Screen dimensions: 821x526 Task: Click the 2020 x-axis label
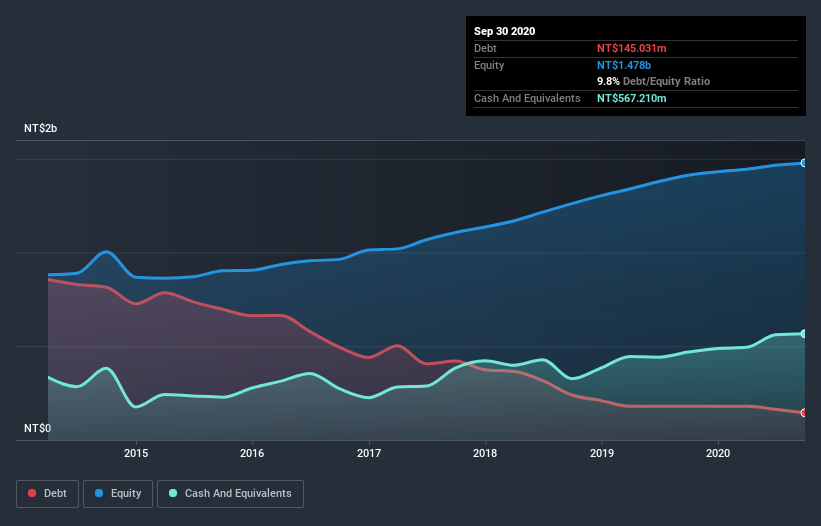(x=718, y=453)
